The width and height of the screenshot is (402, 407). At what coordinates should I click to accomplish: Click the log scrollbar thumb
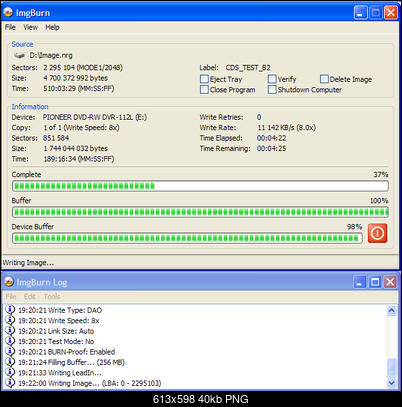click(x=391, y=367)
